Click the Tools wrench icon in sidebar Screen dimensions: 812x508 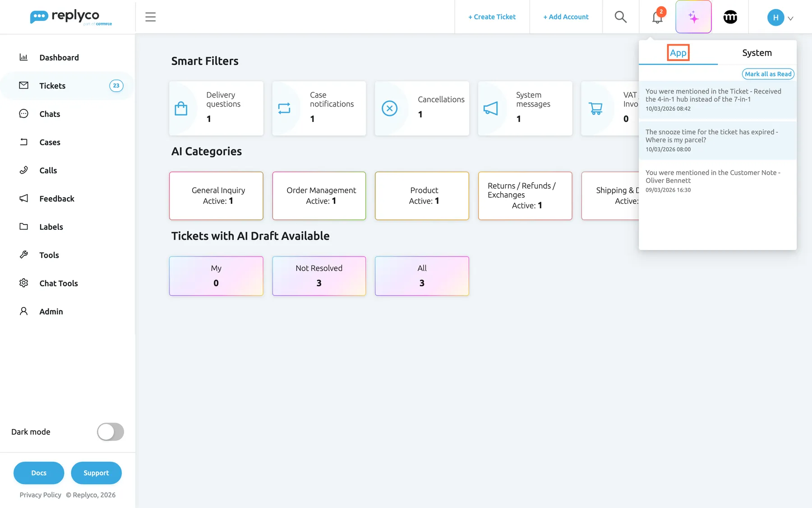pos(23,255)
